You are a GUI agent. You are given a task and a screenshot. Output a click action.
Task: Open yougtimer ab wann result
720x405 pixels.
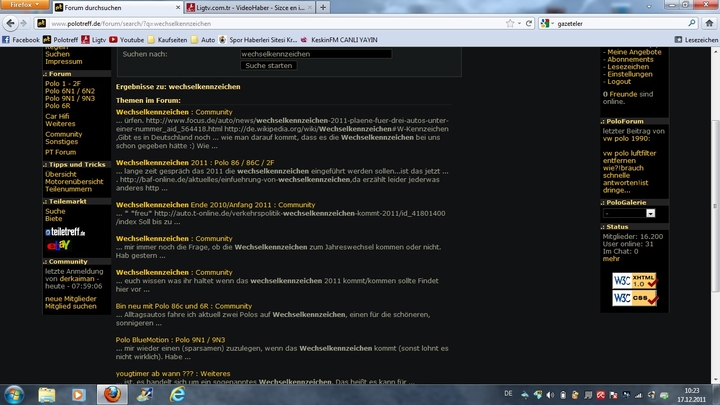click(x=173, y=374)
